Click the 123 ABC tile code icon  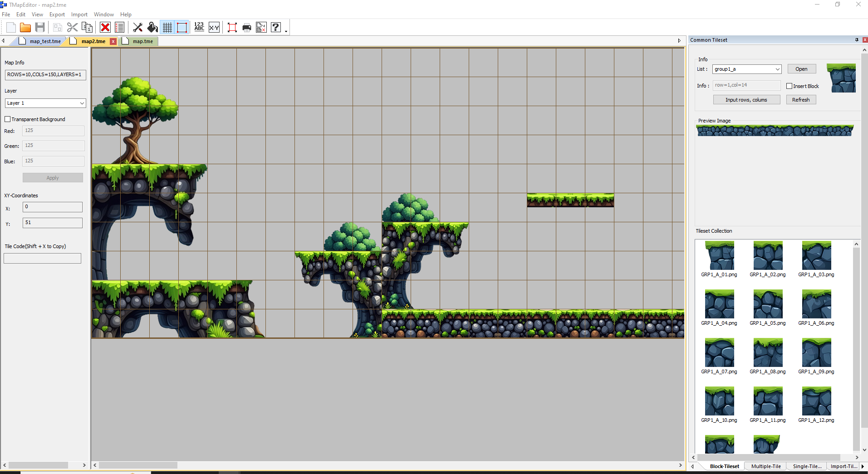[199, 28]
